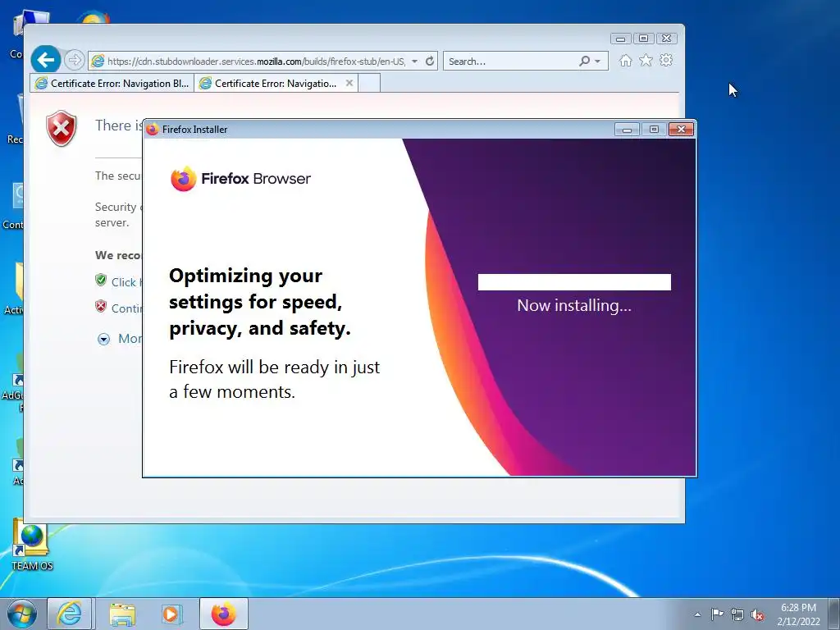Click inside the Search... box

click(x=511, y=61)
